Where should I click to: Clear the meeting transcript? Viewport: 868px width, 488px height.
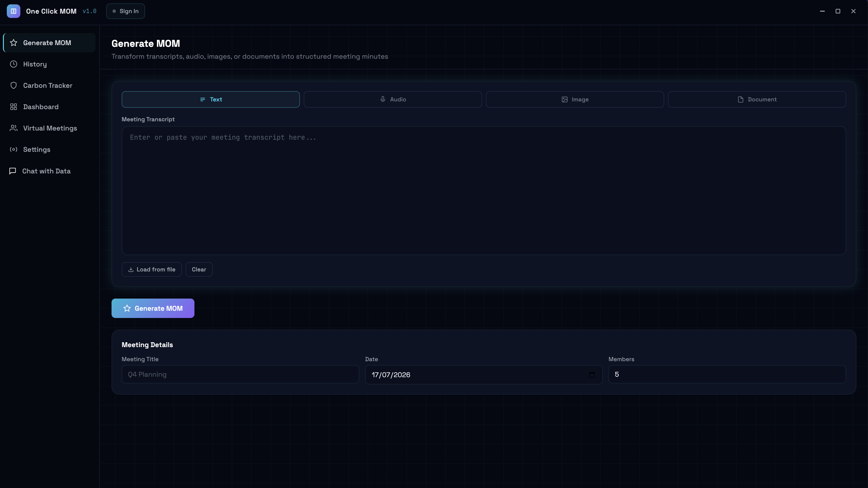coord(199,269)
